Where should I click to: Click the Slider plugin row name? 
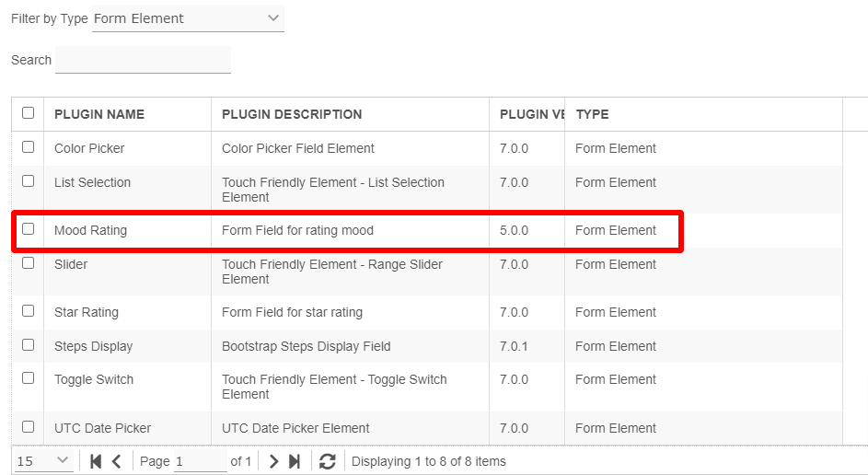click(x=71, y=264)
